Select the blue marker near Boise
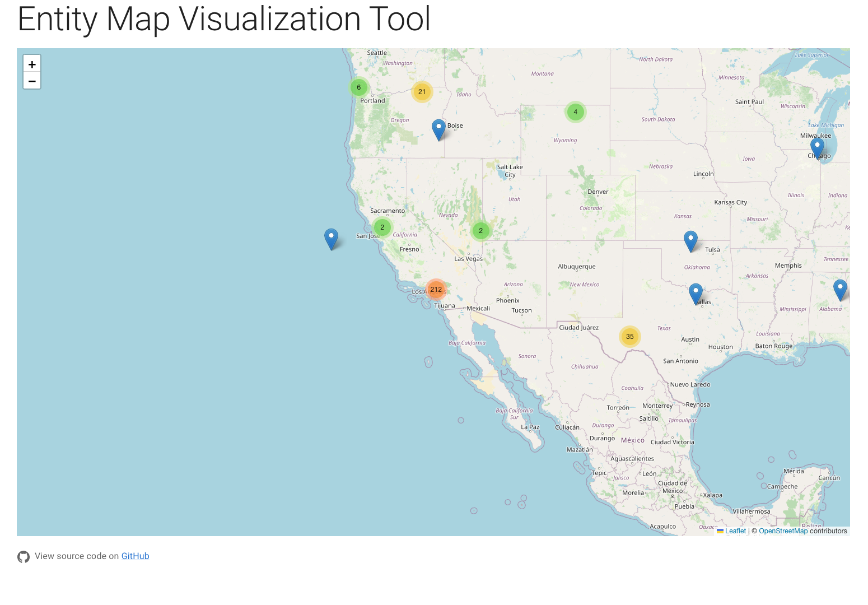The height and width of the screenshot is (605, 868). pos(438,129)
